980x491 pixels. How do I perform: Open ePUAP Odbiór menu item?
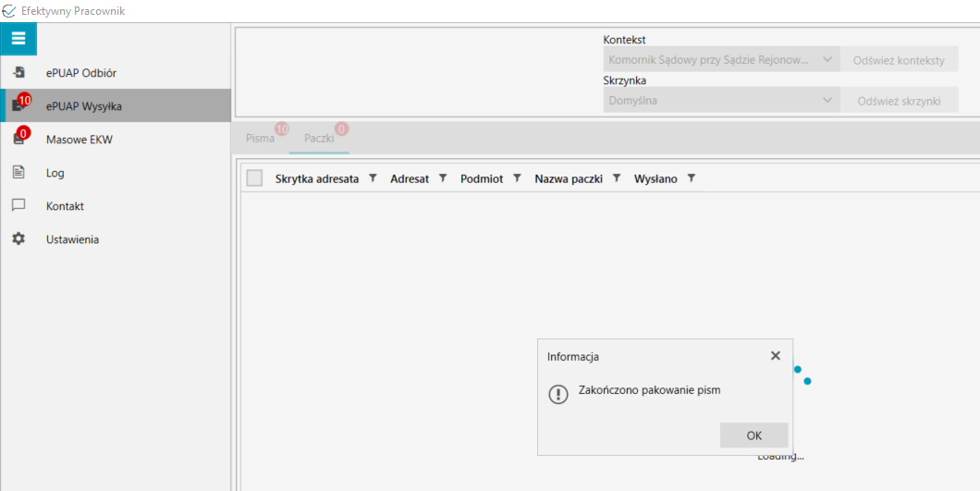pos(116,72)
